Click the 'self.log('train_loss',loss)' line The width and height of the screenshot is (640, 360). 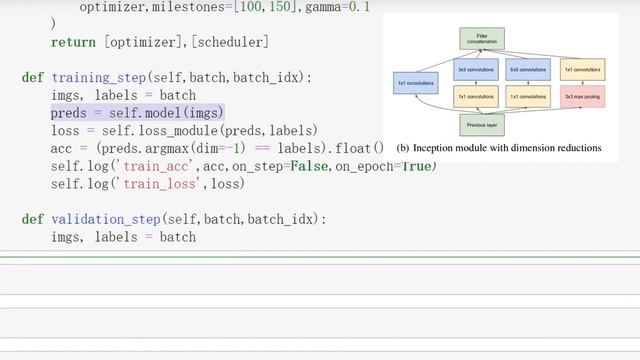(x=148, y=184)
